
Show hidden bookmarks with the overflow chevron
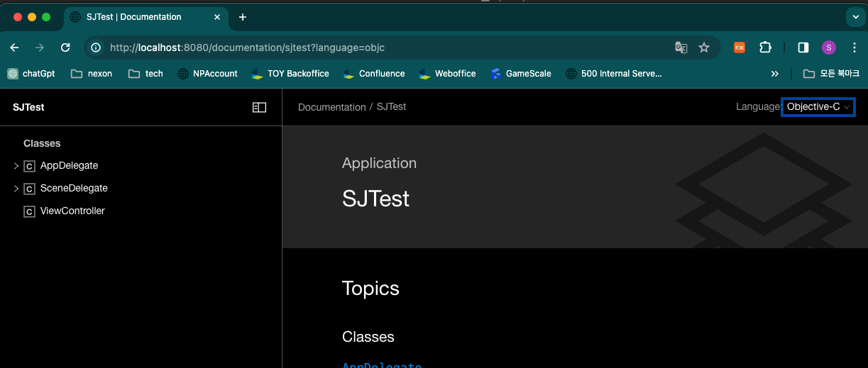click(774, 74)
